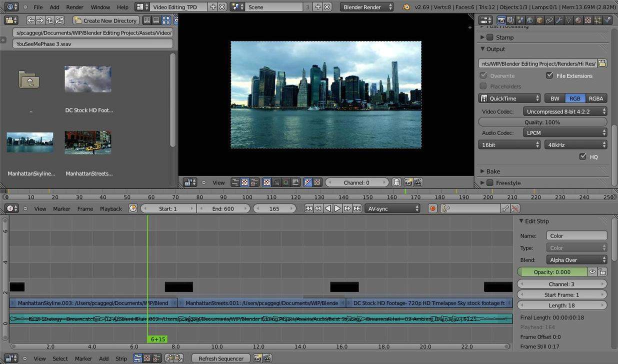Click the parent directory folder icon
Viewport: 618px width, 364px height.
tap(29, 80)
